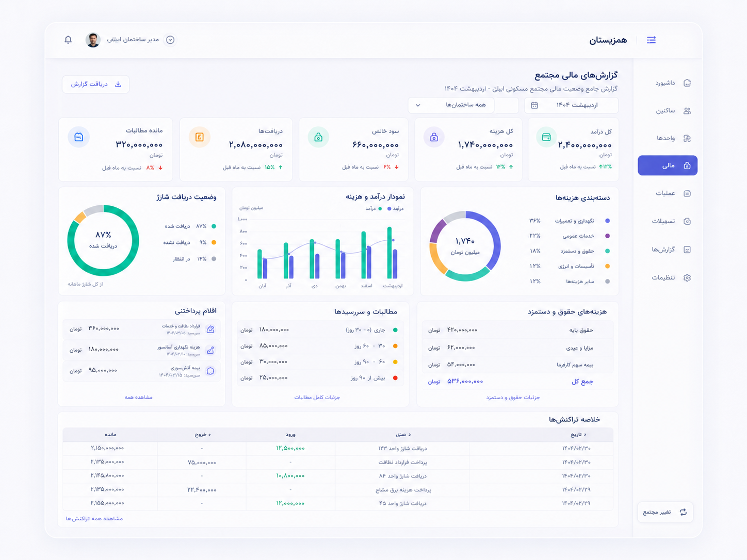Click the swap icon on تغییر مجتمع
The image size is (747, 560).
click(683, 512)
